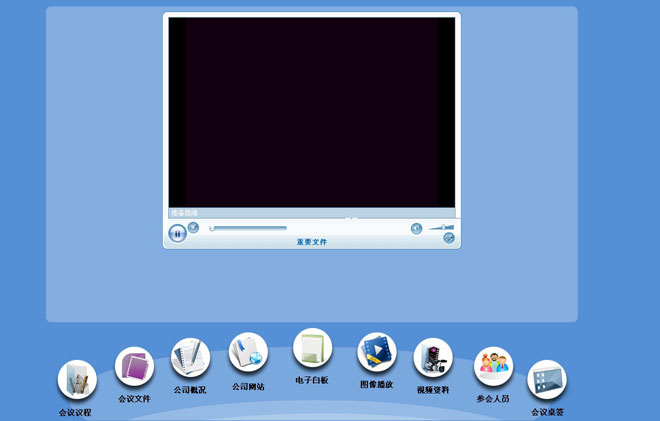Select the 电子白板 text label

[312, 381]
